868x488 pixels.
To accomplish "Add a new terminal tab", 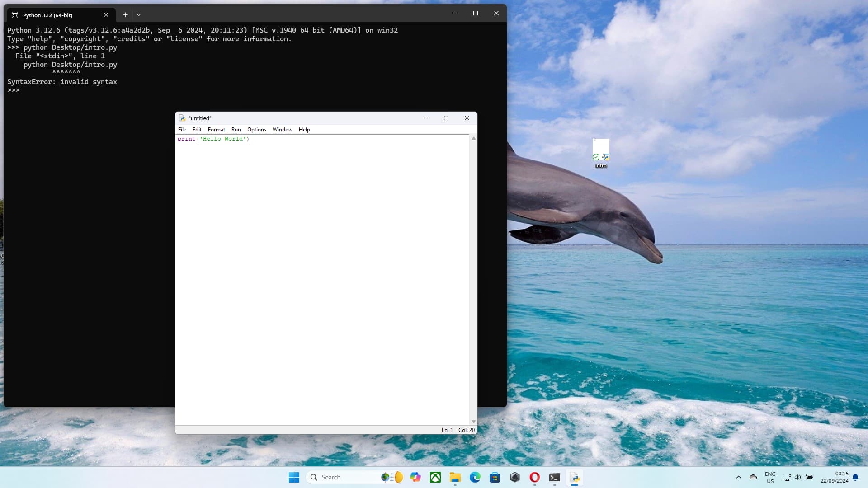I will pyautogui.click(x=125, y=15).
